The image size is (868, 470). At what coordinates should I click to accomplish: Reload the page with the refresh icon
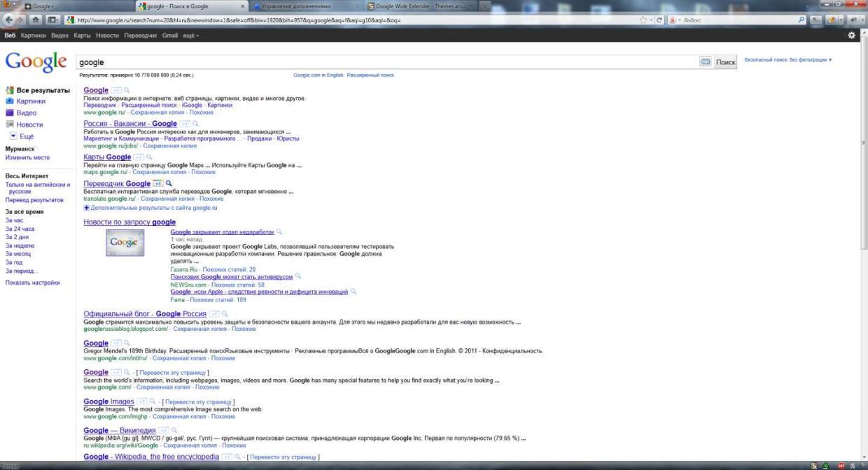tap(659, 20)
